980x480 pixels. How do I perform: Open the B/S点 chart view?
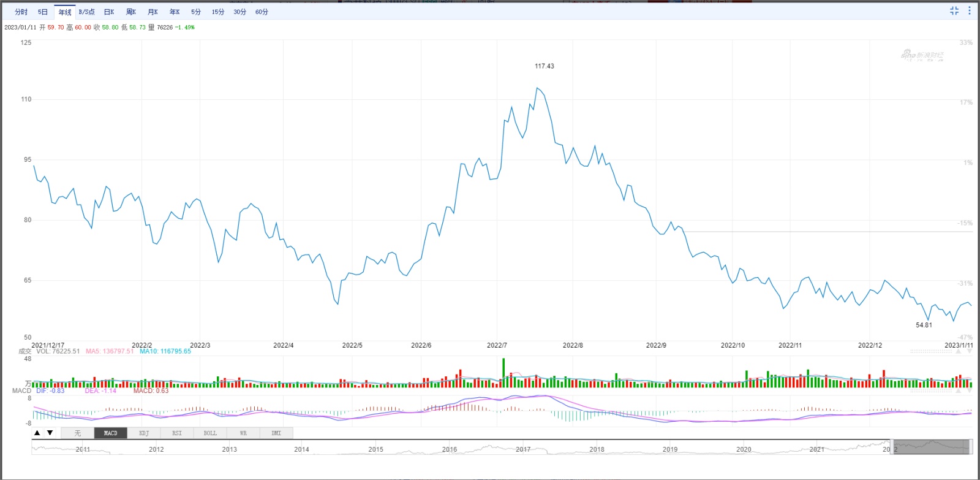point(87,12)
